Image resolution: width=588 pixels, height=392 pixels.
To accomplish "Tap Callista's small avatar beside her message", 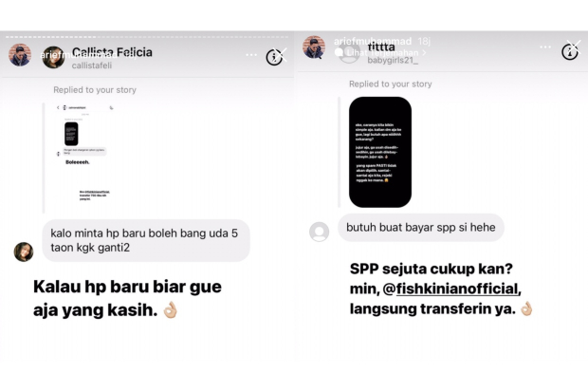I will (x=24, y=252).
